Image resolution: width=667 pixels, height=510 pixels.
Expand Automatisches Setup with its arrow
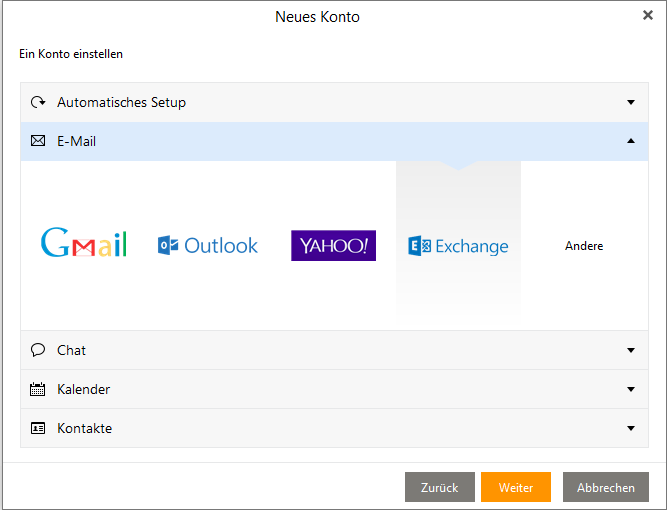pos(631,102)
